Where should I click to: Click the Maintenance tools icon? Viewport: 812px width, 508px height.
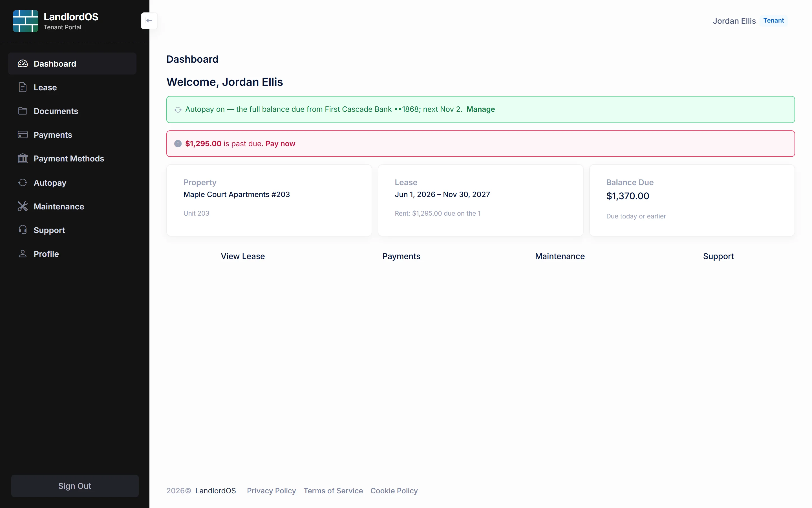click(23, 206)
